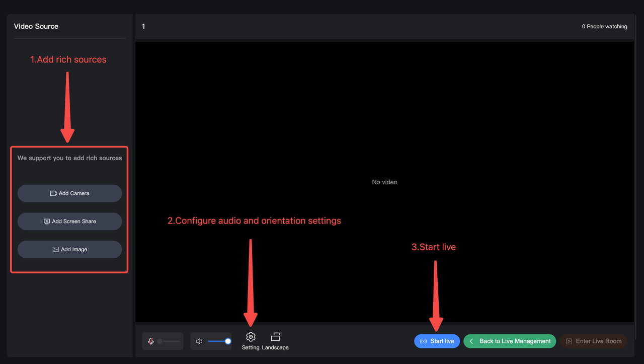Click the 0 People watching counter
644x364 pixels.
pyautogui.click(x=604, y=27)
